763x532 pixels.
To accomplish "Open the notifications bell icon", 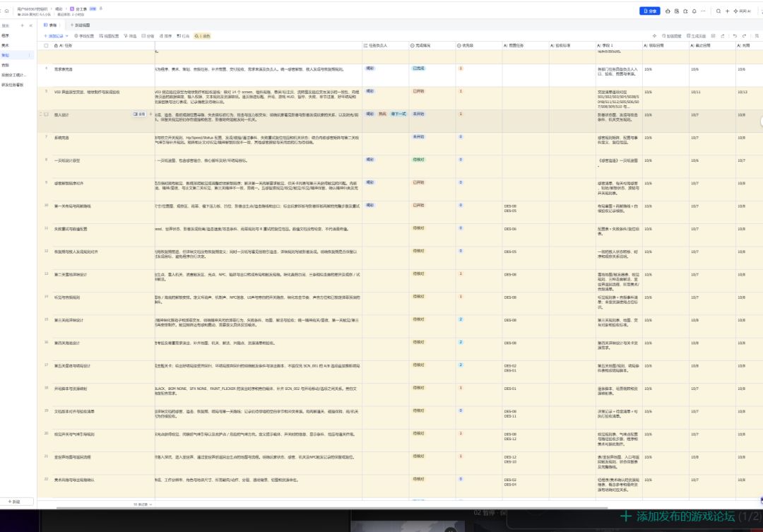I will point(694,11).
